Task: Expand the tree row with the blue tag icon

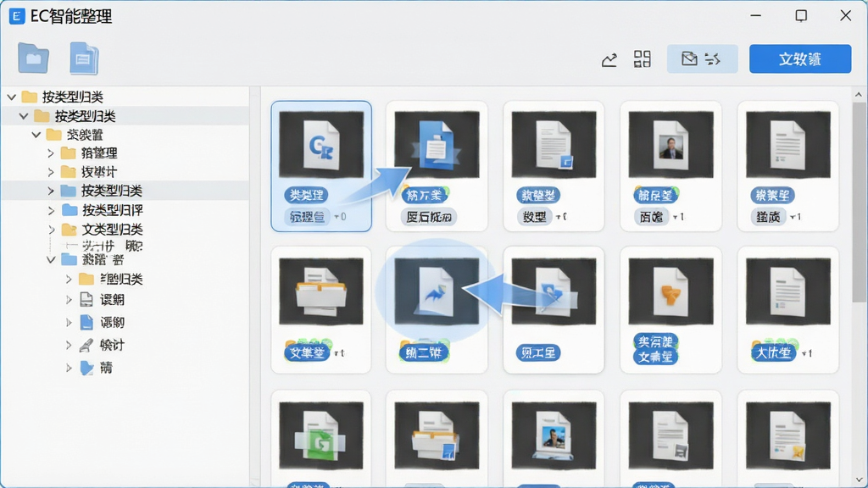Action: 69,368
